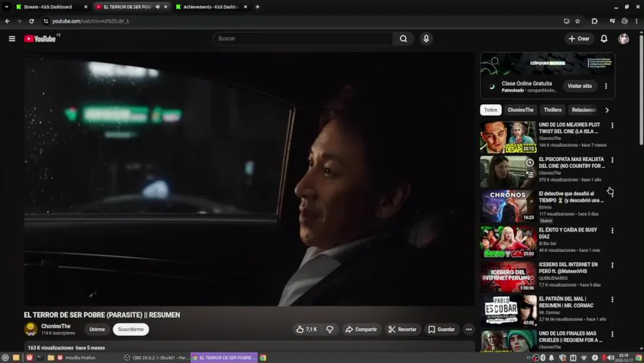Open options for ICEBERG DEL INTERNET video
Screen dimensions: 644x363
click(x=612, y=265)
